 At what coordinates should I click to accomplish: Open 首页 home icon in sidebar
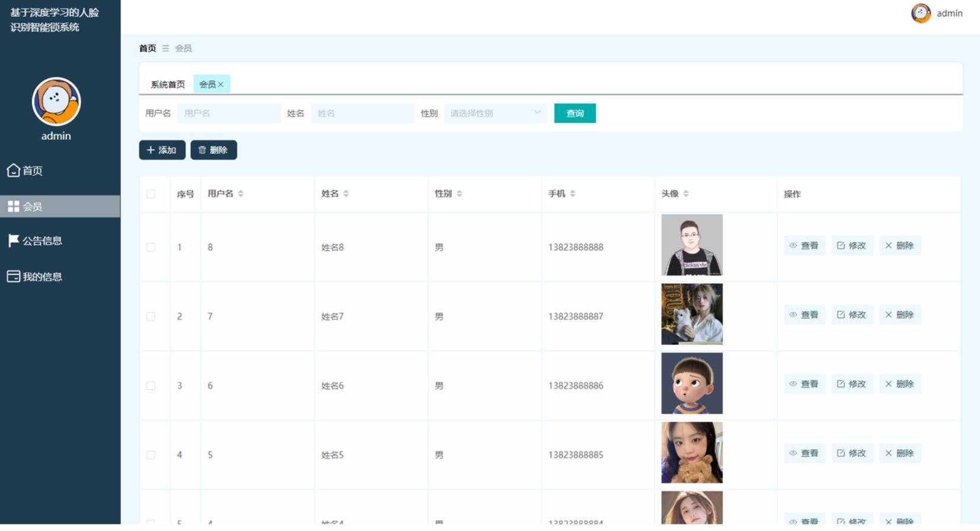13,171
